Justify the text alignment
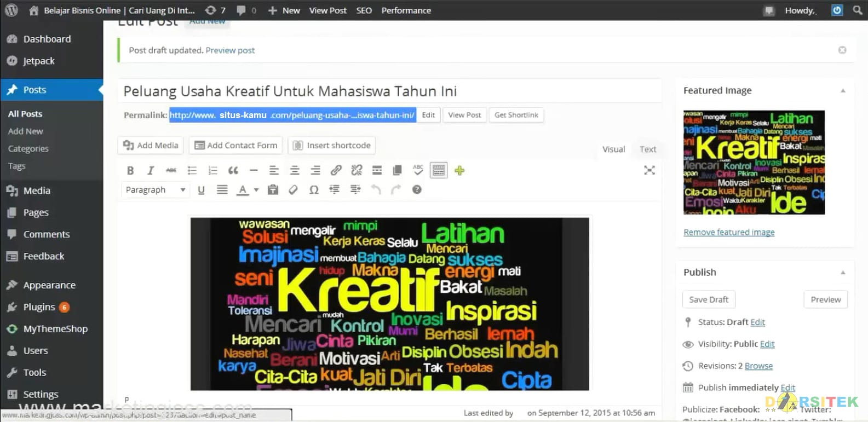This screenshot has width=868, height=422. [x=222, y=190]
